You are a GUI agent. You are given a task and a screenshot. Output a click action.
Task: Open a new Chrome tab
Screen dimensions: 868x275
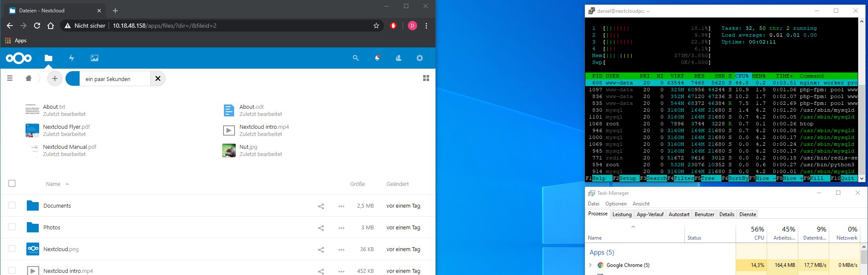pyautogui.click(x=115, y=11)
